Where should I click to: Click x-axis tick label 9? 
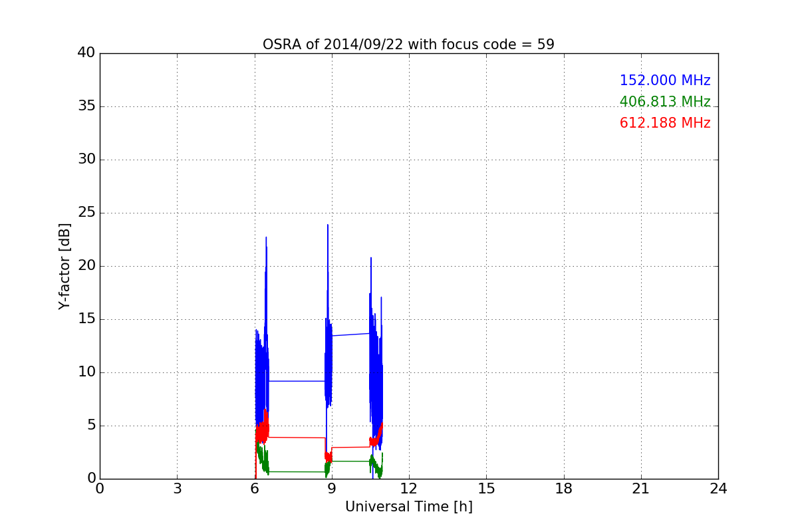tap(332, 489)
